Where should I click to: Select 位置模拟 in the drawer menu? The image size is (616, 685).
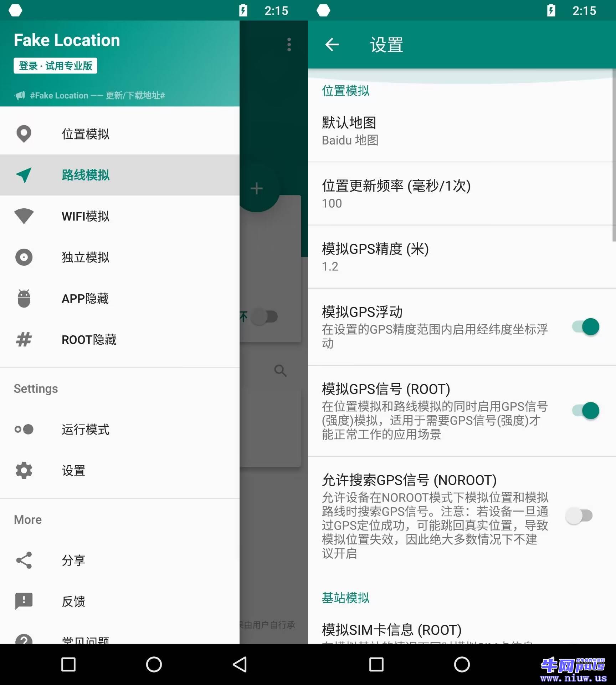tap(120, 134)
